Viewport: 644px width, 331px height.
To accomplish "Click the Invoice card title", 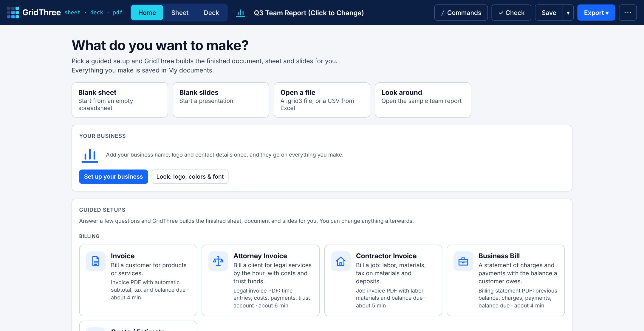I will [123, 256].
